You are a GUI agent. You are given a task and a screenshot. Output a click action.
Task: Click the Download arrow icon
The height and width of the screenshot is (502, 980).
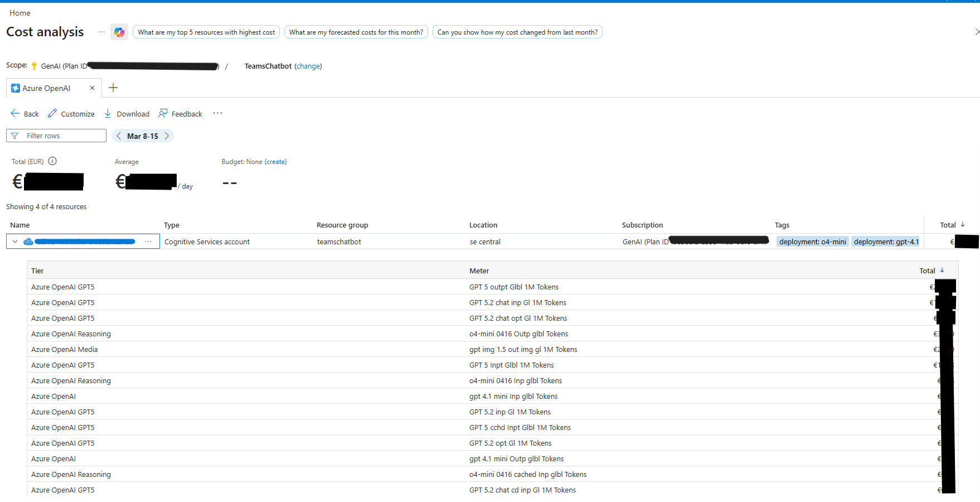pyautogui.click(x=108, y=113)
